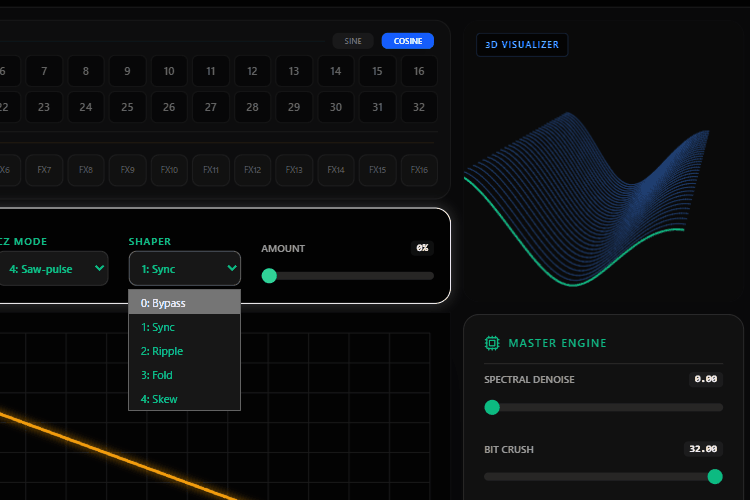Image resolution: width=750 pixels, height=500 pixels.
Task: Toggle harmonic button 9
Action: point(127,71)
